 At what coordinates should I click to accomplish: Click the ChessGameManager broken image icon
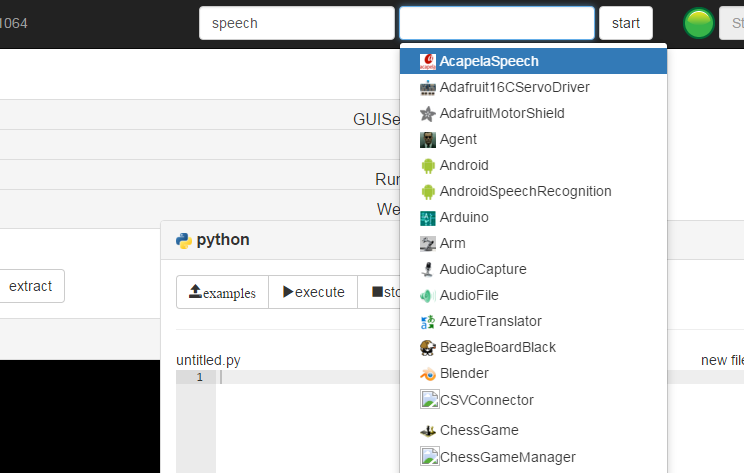point(429,456)
